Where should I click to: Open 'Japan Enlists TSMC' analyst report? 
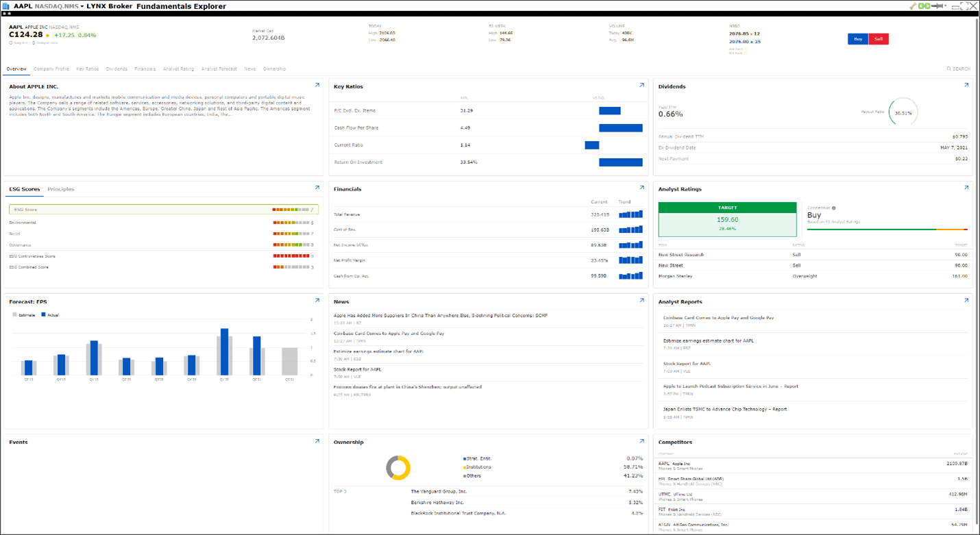(x=725, y=409)
